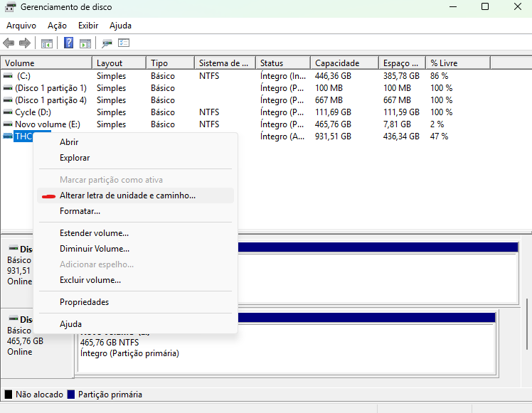Click the 931,51 GB capacity cell

333,136
